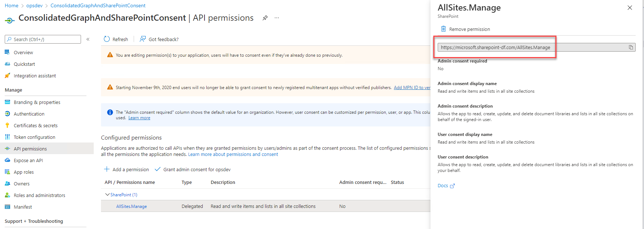Click the AllSites.Manage permission link
The width and height of the screenshot is (644, 229).
click(x=131, y=206)
